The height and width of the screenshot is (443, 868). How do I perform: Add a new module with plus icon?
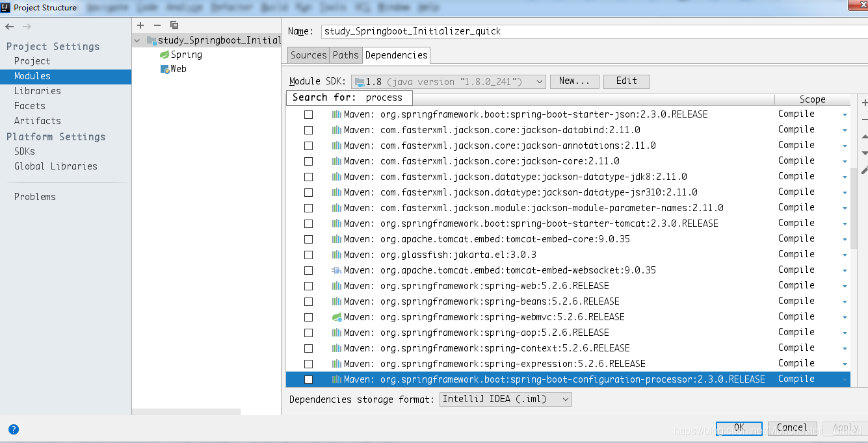[x=140, y=25]
